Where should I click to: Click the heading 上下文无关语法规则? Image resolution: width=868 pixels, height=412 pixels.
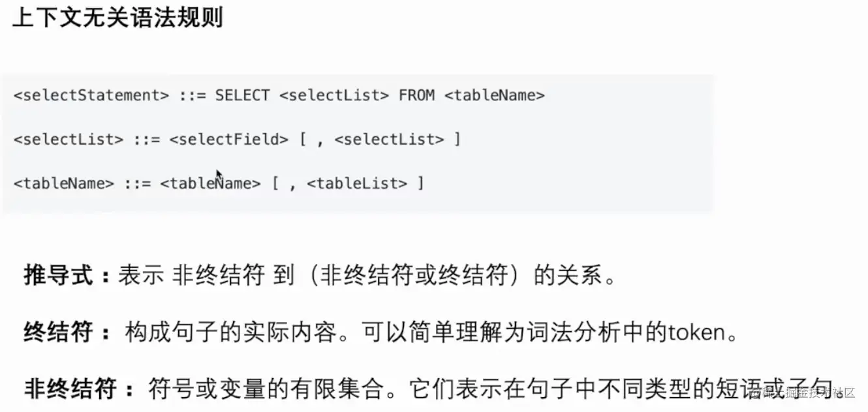pyautogui.click(x=118, y=18)
